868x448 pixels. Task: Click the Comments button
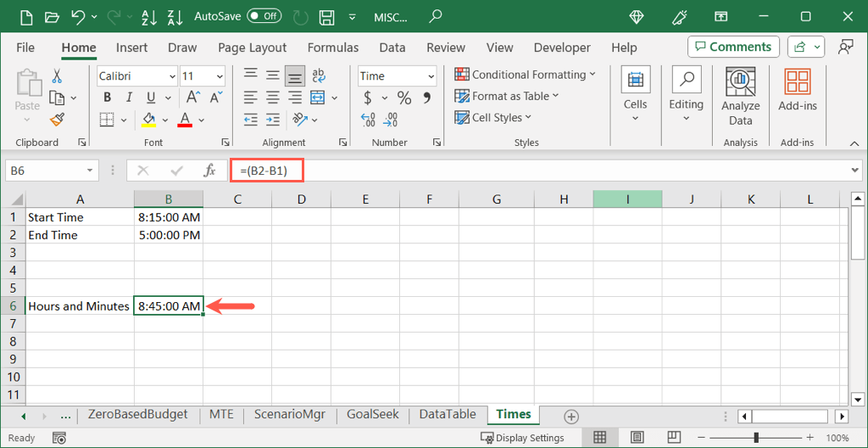(x=733, y=47)
